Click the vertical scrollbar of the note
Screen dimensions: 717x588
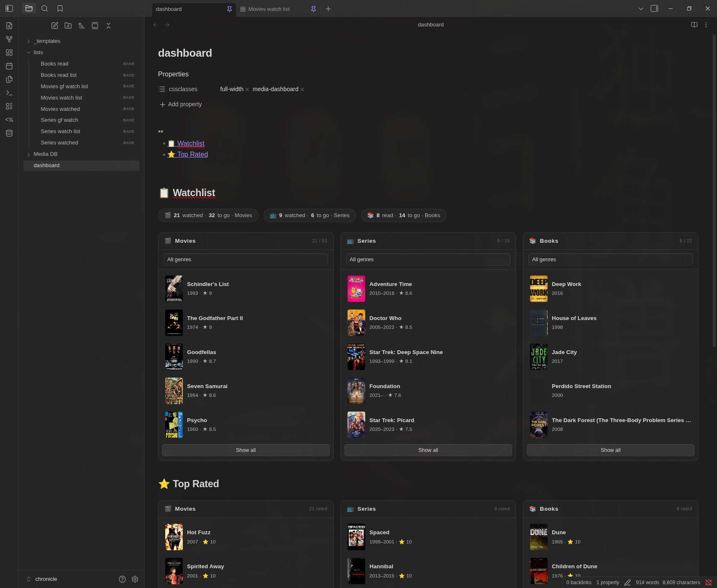click(714, 191)
